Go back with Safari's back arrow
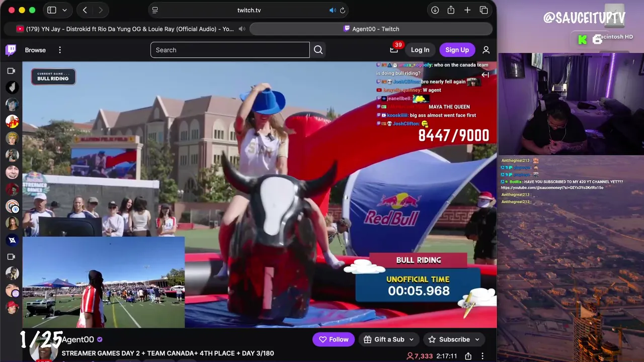The image size is (644, 362). (85, 10)
